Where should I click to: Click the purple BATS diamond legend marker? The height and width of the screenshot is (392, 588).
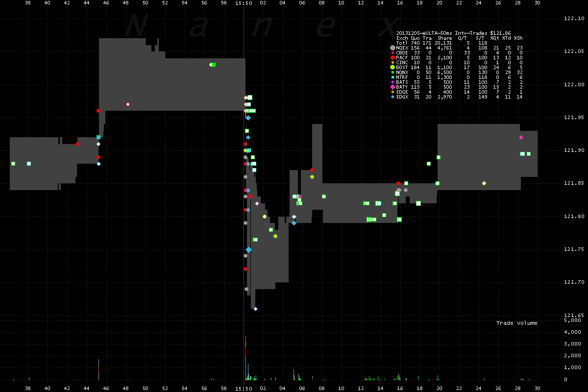click(x=392, y=82)
